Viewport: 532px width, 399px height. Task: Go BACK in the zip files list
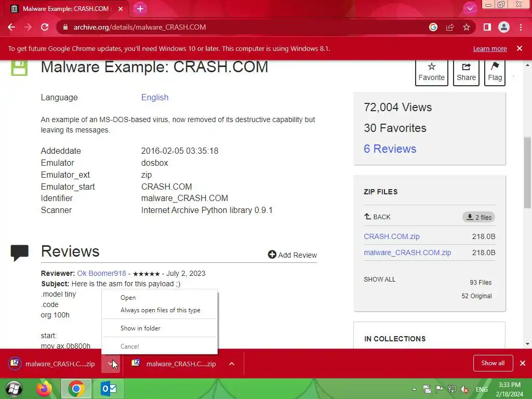377,217
